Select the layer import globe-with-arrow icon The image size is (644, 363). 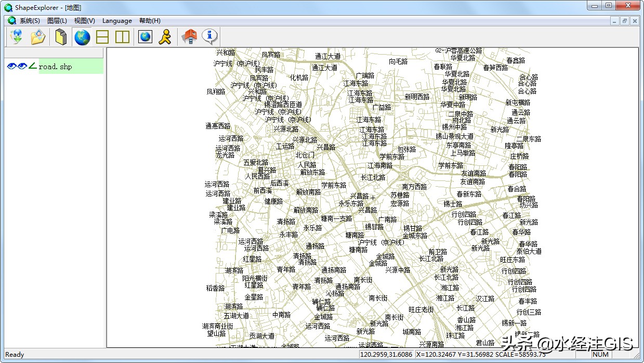(17, 36)
